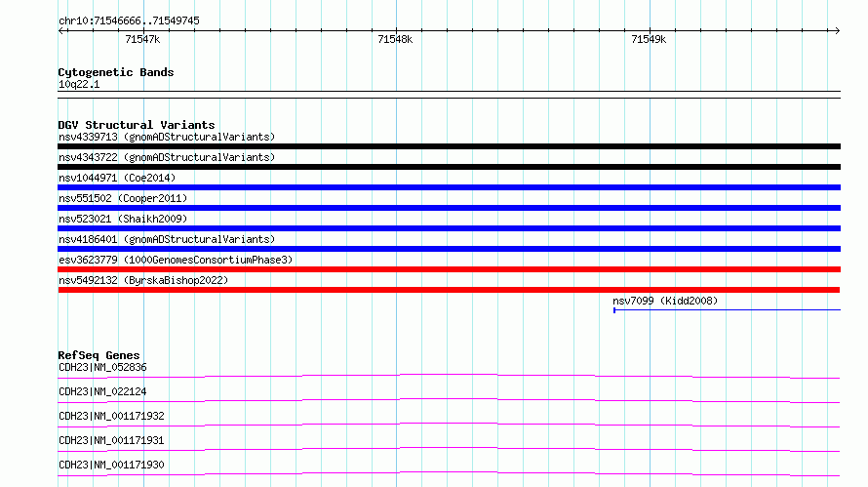Open variant esv3623779 (1000GenomesConsortiumPhase3) label

click(176, 260)
